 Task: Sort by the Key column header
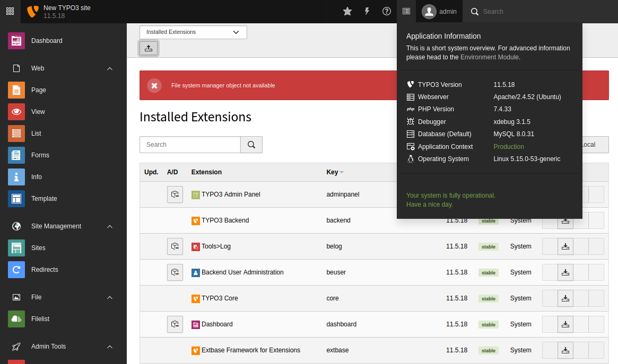[335, 172]
